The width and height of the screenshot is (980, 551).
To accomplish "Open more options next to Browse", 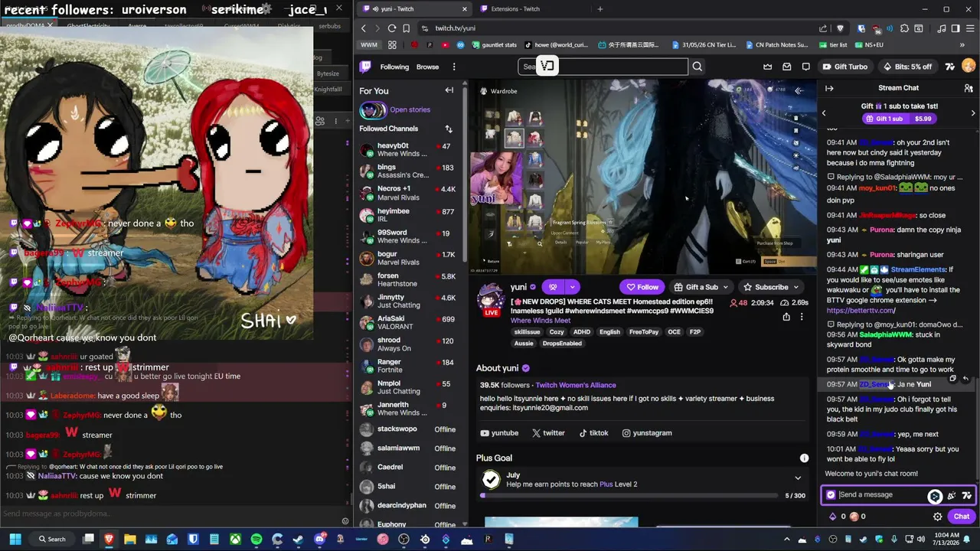I will coord(454,67).
